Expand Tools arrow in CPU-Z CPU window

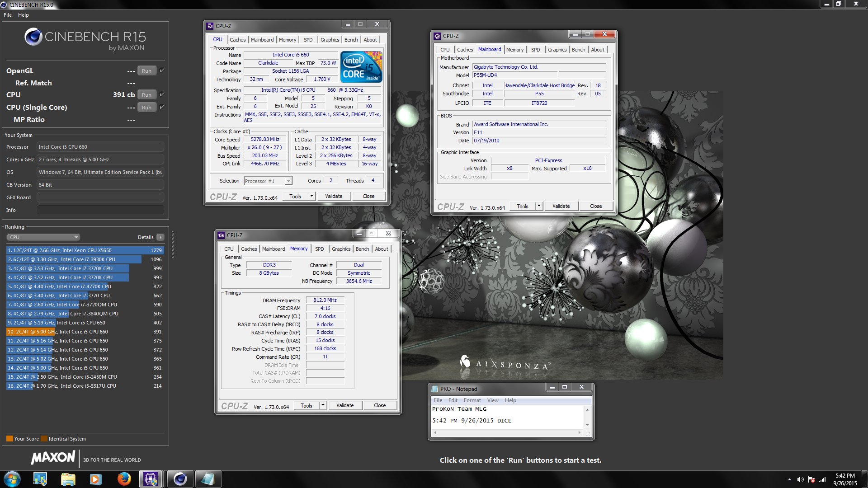[311, 196]
